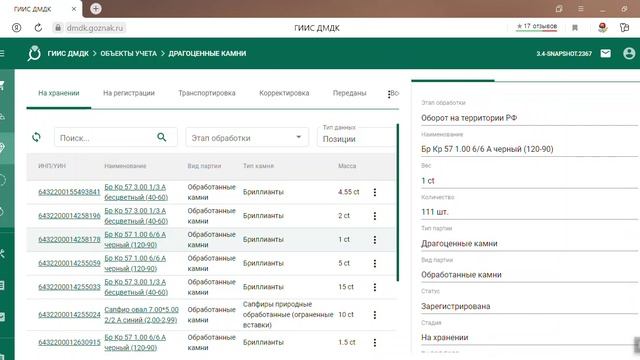Switch to На регистрации tab
Screen dimensions: 640x360
[x=129, y=93]
